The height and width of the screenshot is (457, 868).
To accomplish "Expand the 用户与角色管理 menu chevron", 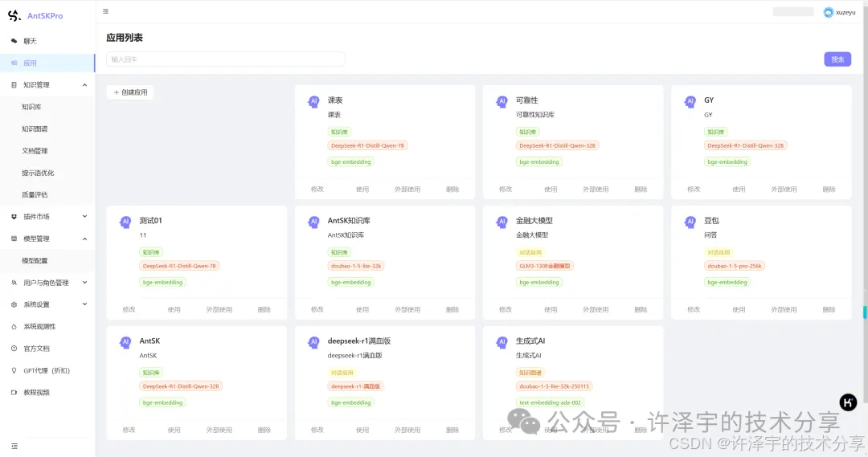I will [84, 282].
